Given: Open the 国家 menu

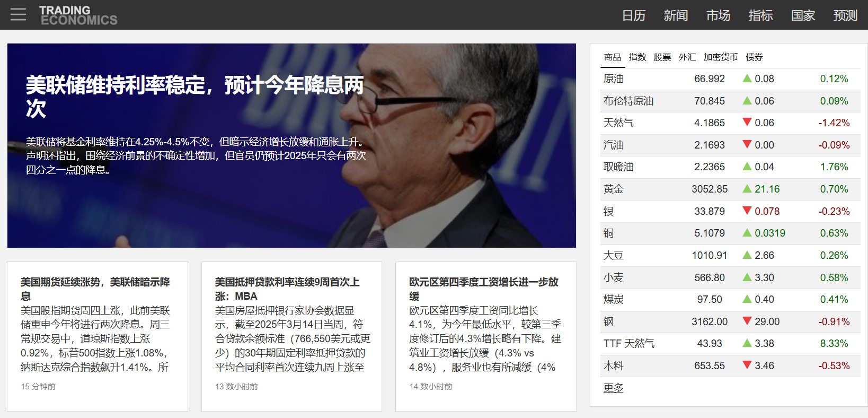Looking at the screenshot, I should 803,15.
